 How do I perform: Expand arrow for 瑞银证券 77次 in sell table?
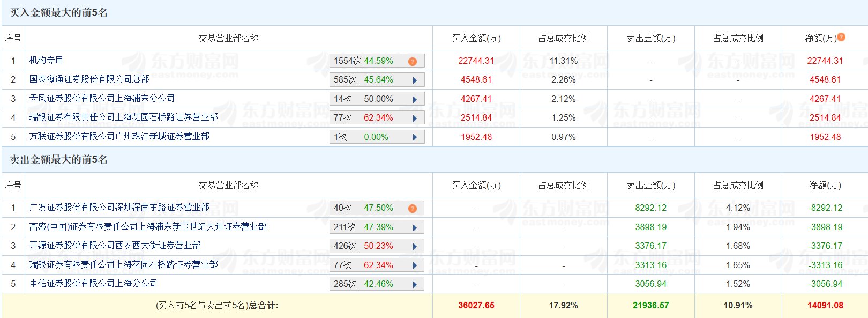tap(415, 266)
